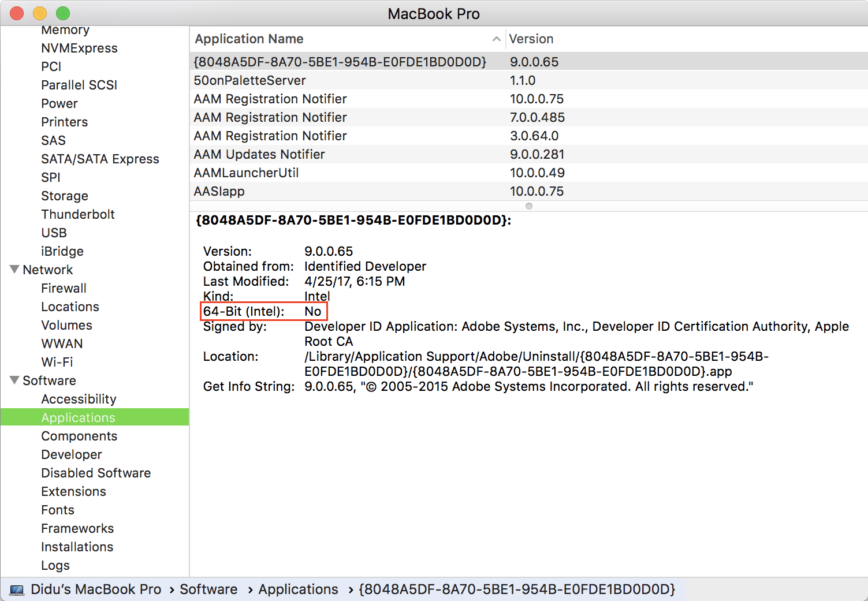This screenshot has height=601, width=868.
Task: Open the Storage entry
Action: click(x=64, y=196)
